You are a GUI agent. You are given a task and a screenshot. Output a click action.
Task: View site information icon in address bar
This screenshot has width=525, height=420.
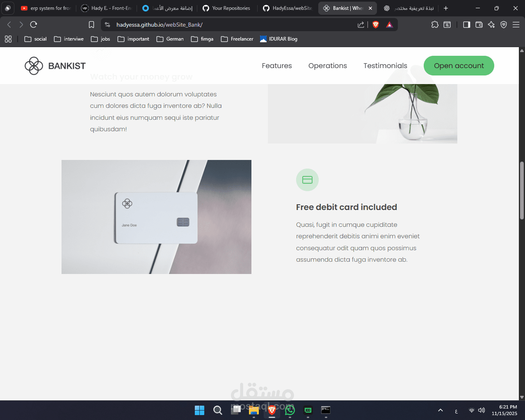[107, 25]
